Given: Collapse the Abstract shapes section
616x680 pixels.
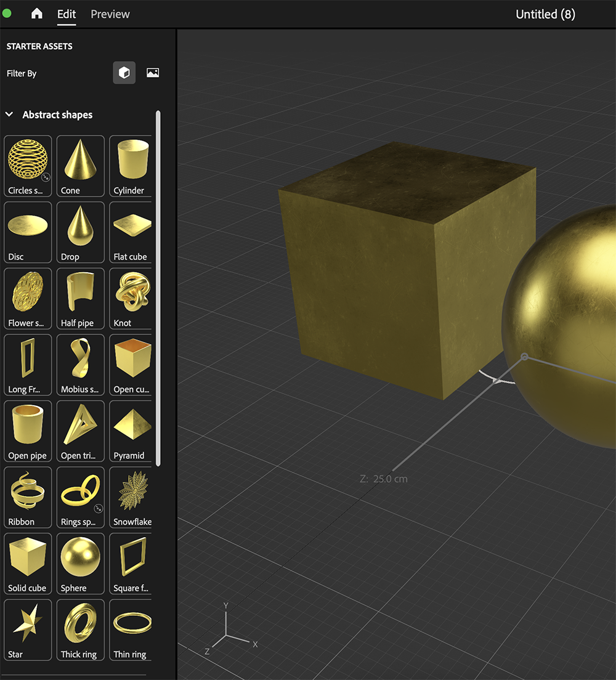Looking at the screenshot, I should point(9,114).
